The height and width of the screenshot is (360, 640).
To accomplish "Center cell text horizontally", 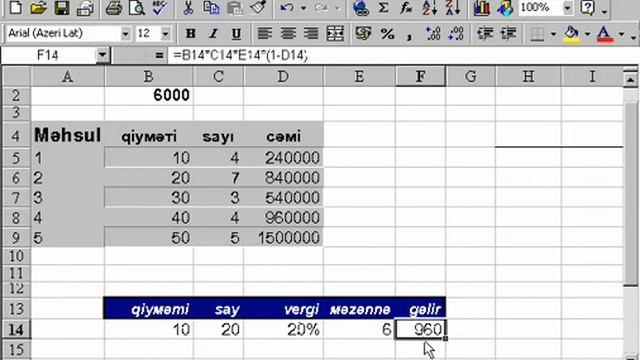I will pos(288,33).
